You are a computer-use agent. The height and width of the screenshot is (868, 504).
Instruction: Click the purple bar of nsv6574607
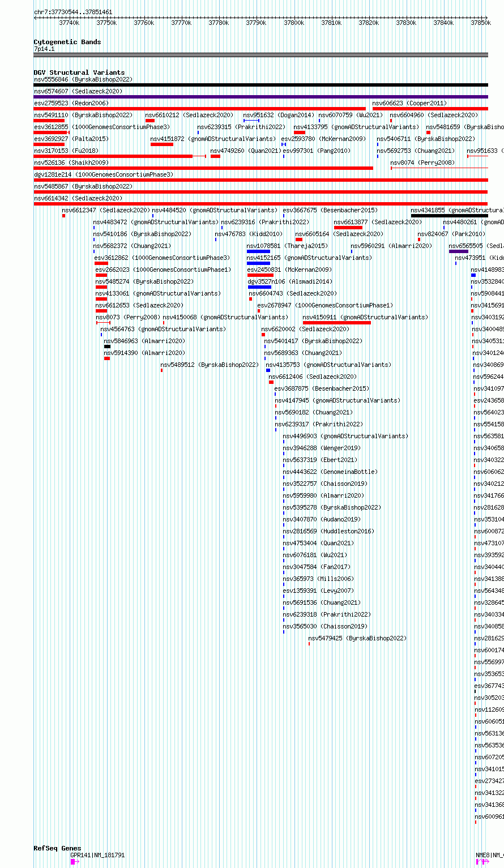[260, 97]
